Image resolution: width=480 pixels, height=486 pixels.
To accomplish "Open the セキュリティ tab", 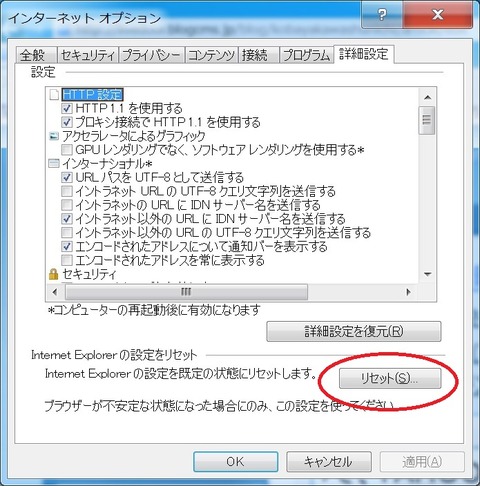I will tap(88, 55).
